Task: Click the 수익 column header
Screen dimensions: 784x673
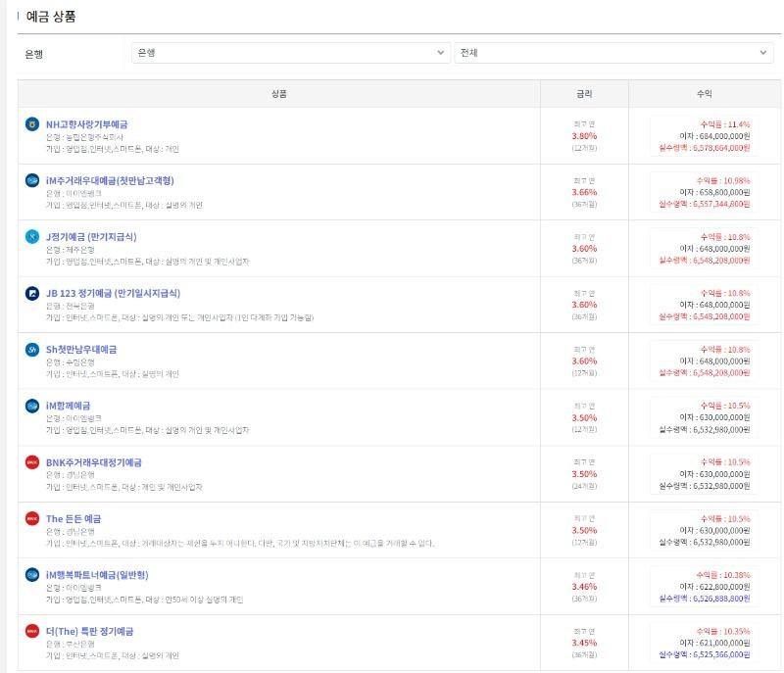Action: [704, 94]
